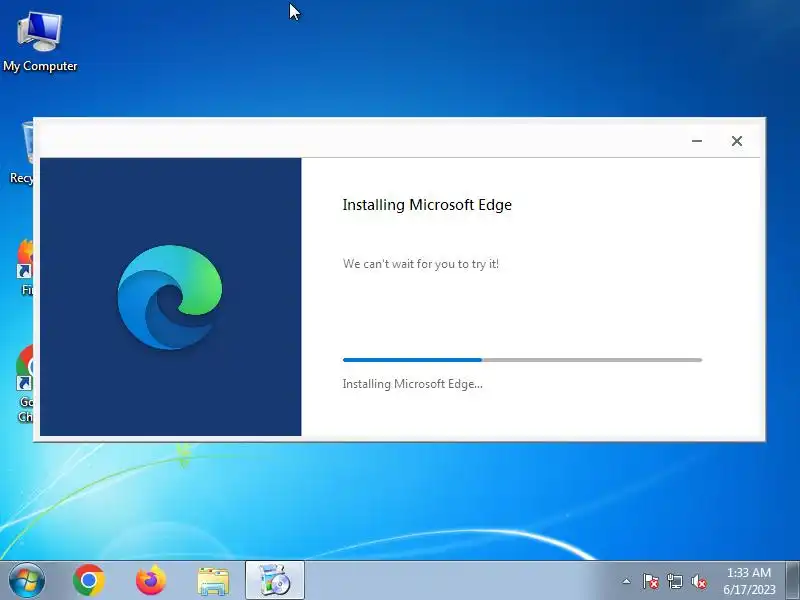Image resolution: width=800 pixels, height=600 pixels.
Task: Click the Microsoft Edge logo in installer
Action: [170, 297]
